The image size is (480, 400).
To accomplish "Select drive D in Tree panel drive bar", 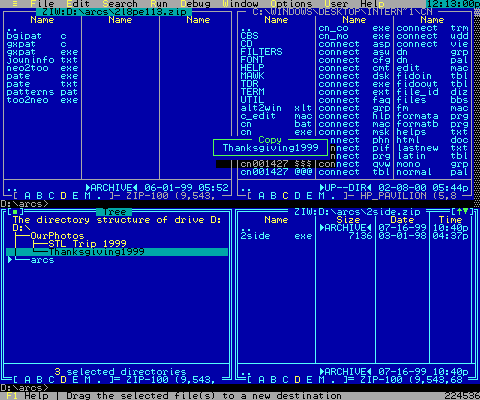I will pos(63,380).
